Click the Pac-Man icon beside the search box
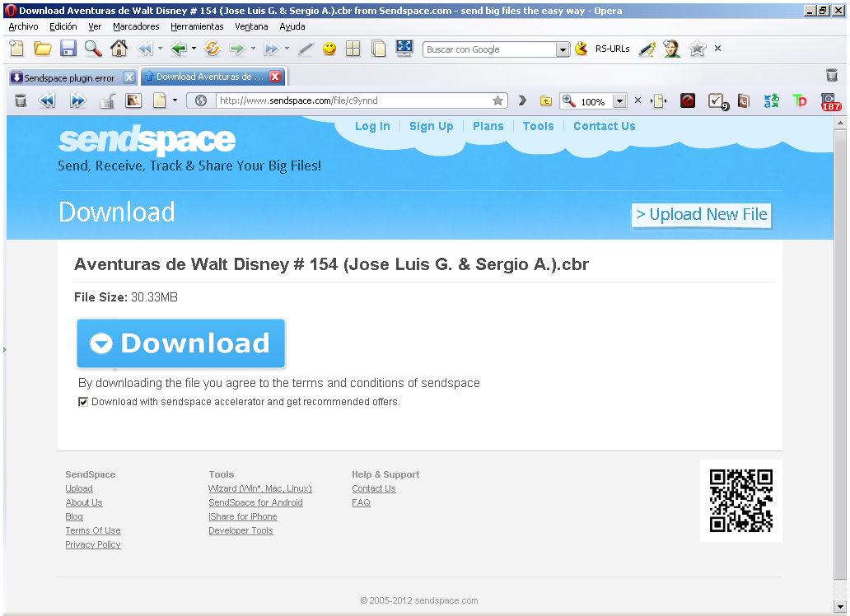Screen dimensions: 850x616 pos(581,49)
